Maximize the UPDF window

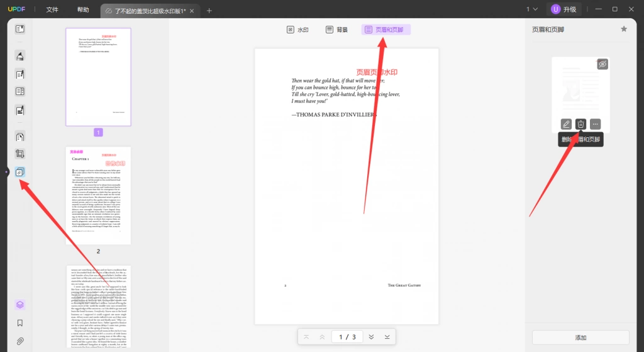pyautogui.click(x=615, y=9)
